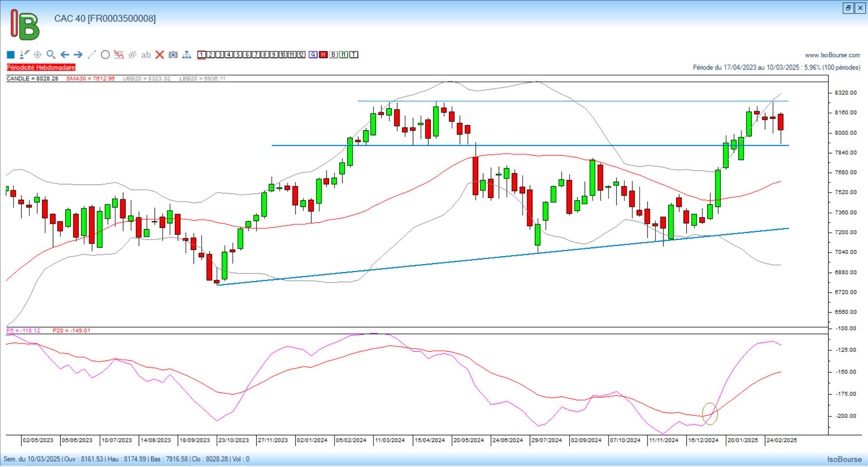Click the CANDLE = 8028.28 legend
Screen dimensions: 868x467
click(32, 79)
